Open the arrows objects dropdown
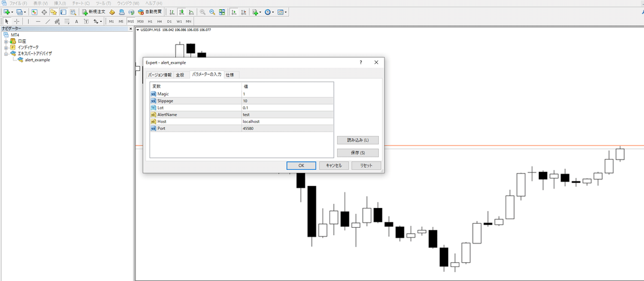 pyautogui.click(x=97, y=21)
